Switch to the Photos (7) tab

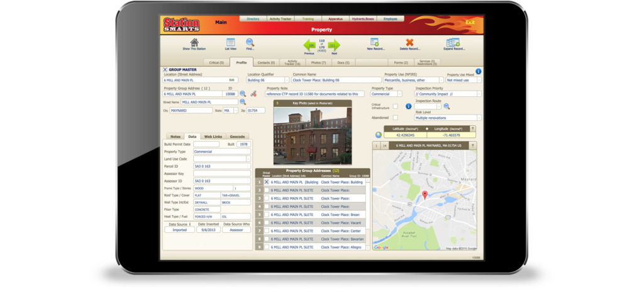coord(318,62)
